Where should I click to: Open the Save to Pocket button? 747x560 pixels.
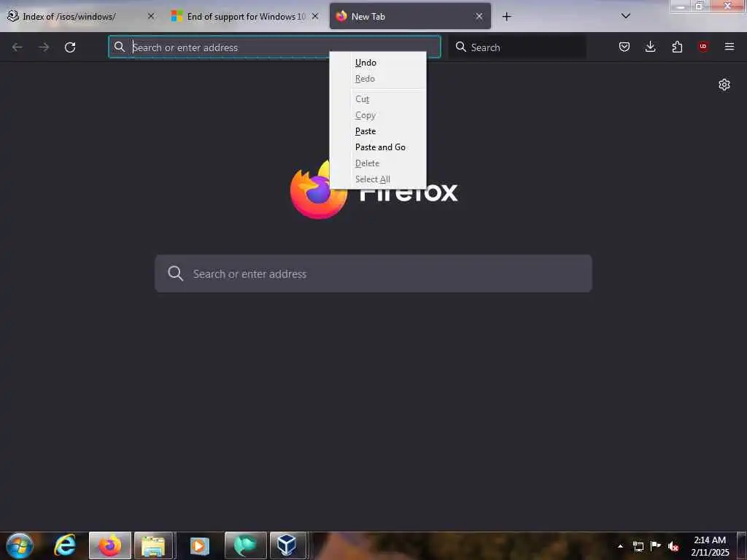click(624, 47)
